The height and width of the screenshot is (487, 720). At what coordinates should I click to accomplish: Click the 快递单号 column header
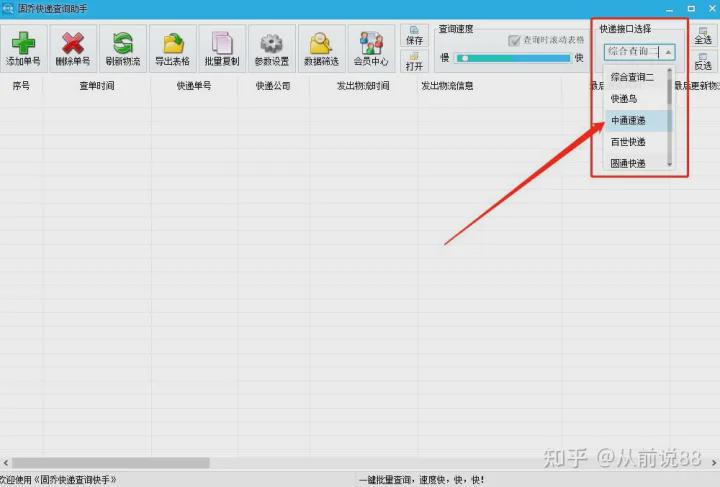coord(194,86)
